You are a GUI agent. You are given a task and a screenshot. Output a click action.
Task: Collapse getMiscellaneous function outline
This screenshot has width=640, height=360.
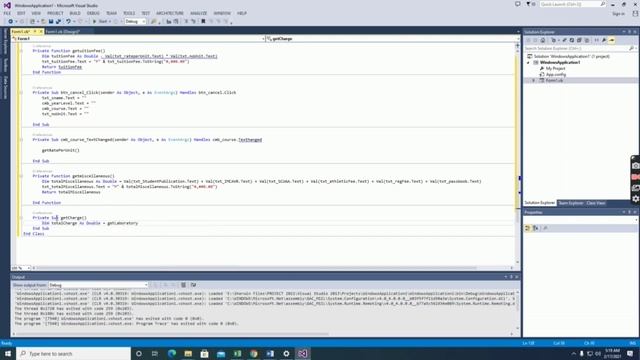click(x=21, y=176)
